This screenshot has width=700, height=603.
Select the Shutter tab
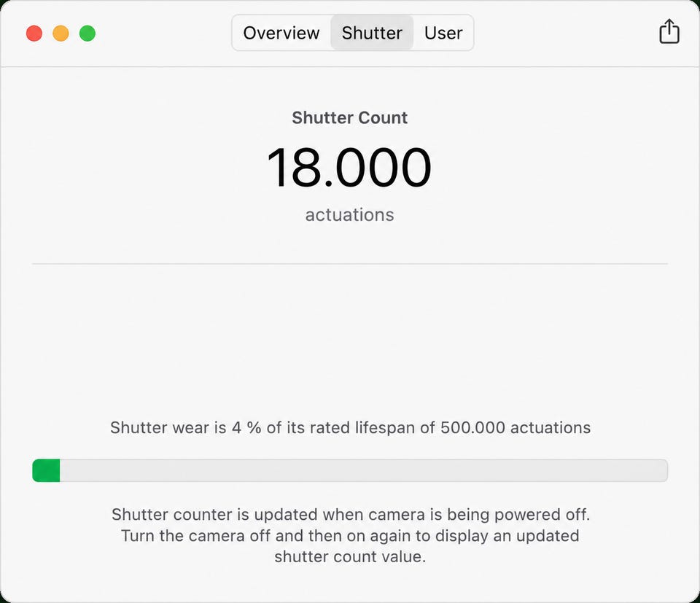pos(372,33)
